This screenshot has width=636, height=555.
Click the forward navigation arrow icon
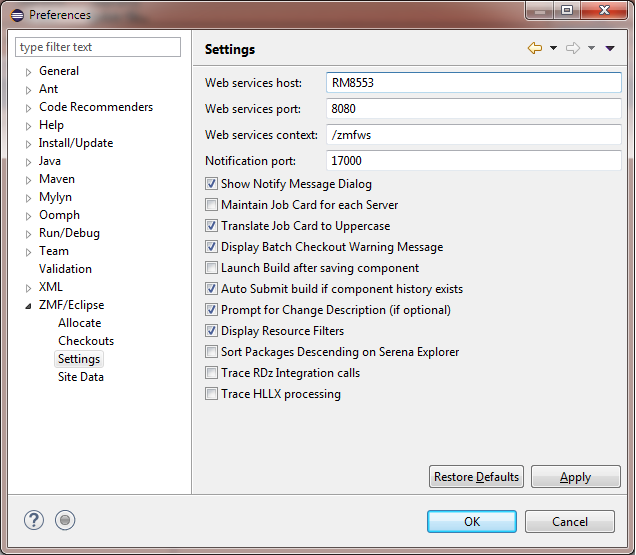point(573,48)
